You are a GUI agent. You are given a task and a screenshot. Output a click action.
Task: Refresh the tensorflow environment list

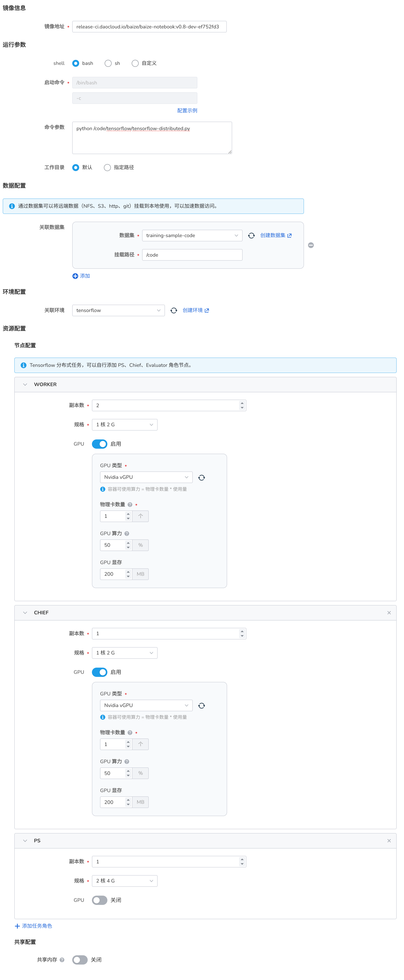174,310
